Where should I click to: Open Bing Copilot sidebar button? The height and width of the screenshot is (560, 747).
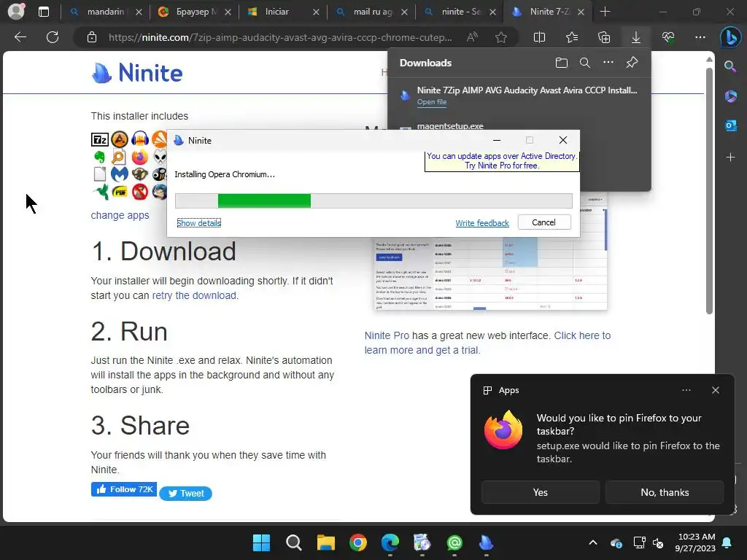[730, 38]
